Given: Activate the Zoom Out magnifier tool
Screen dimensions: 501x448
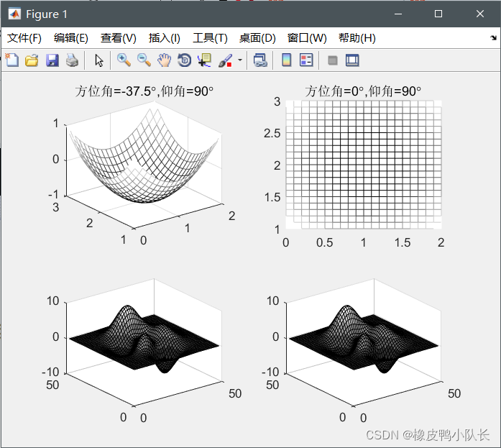Looking at the screenshot, I should (144, 60).
